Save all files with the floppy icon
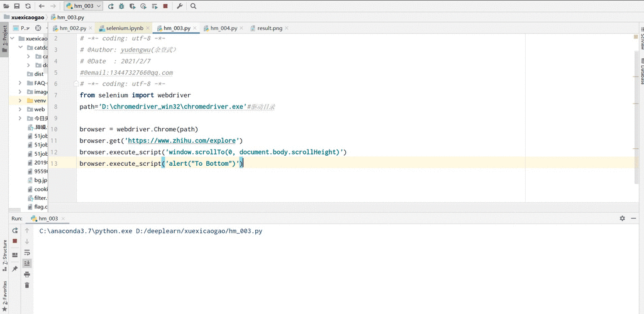This screenshot has height=314, width=644. [16, 6]
